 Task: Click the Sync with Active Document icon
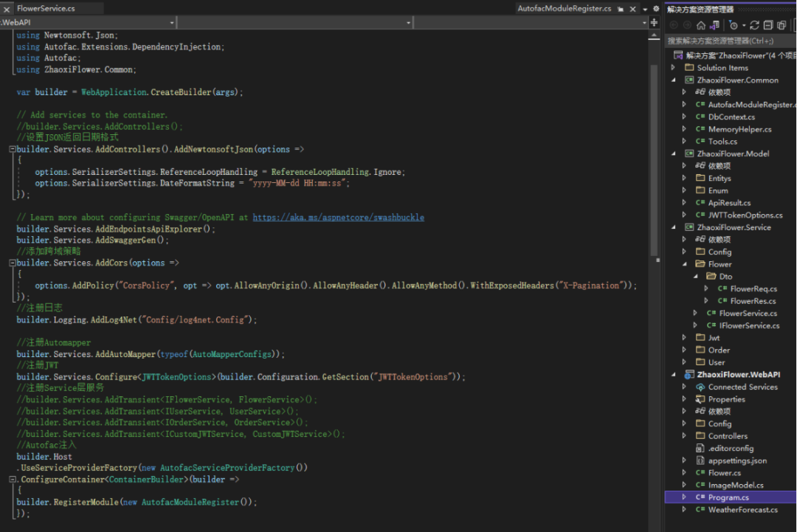tap(755, 25)
